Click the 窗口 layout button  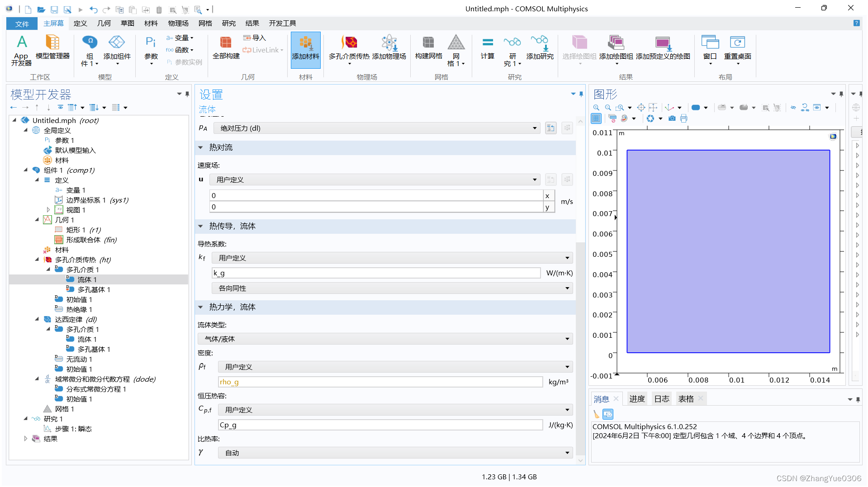click(710, 50)
